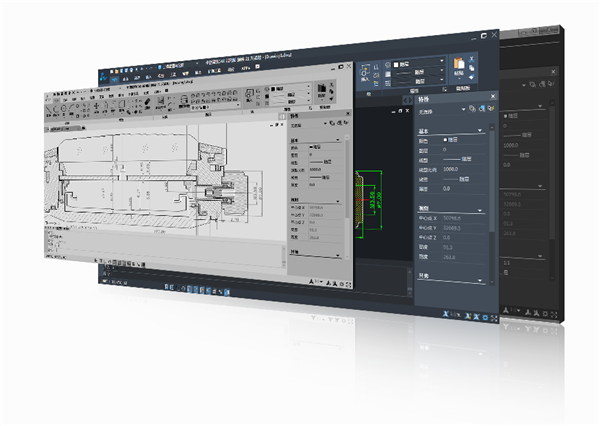Collapse the 基本 section in blue Properties palette

(x=480, y=131)
